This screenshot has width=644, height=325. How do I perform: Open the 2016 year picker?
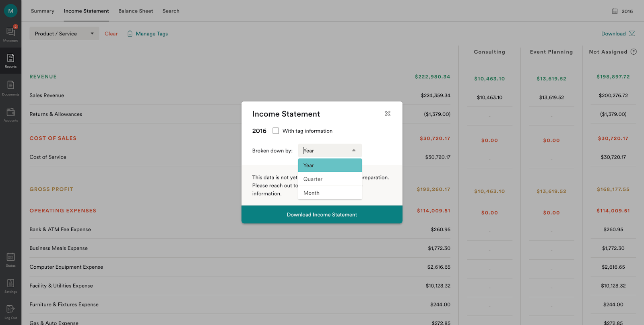pos(622,11)
